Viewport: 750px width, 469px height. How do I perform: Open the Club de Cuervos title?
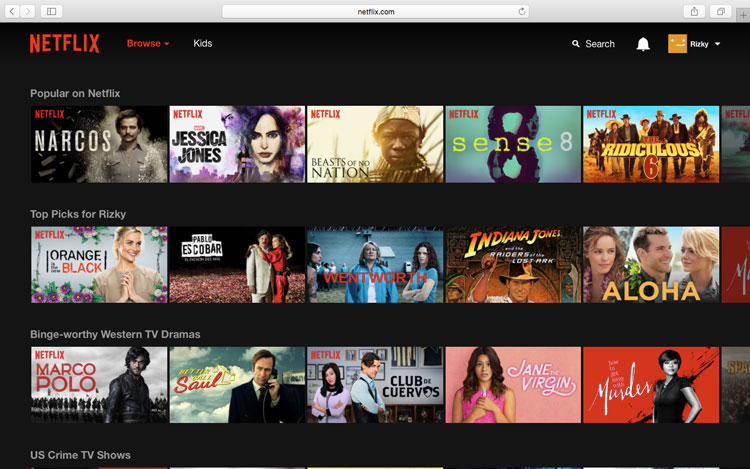coord(375,385)
